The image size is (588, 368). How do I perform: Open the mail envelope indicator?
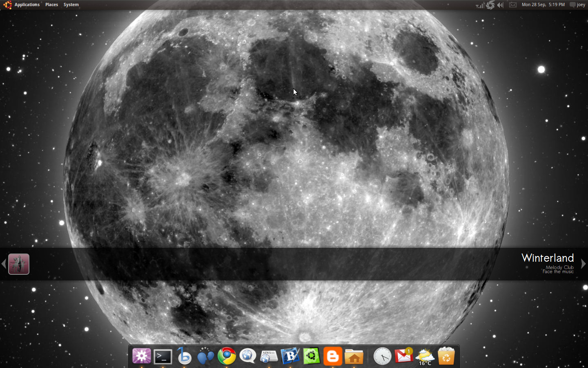pyautogui.click(x=512, y=5)
